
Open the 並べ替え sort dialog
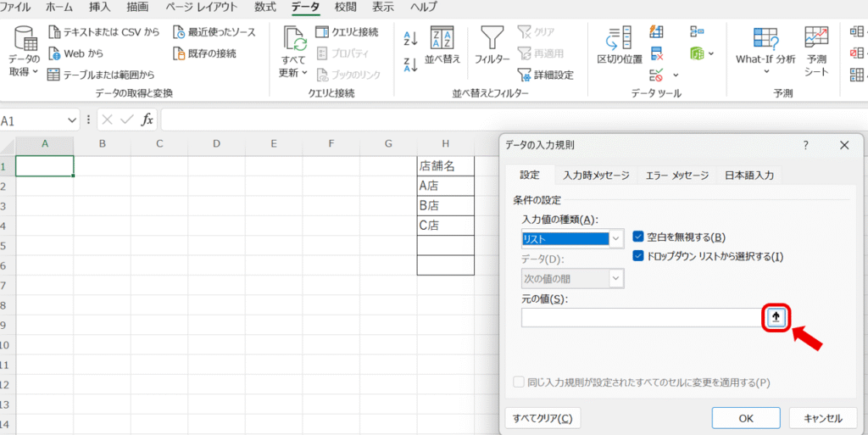442,40
